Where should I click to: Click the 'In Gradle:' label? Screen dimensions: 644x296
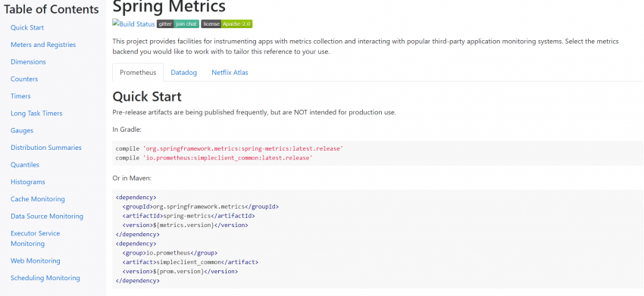tap(127, 129)
